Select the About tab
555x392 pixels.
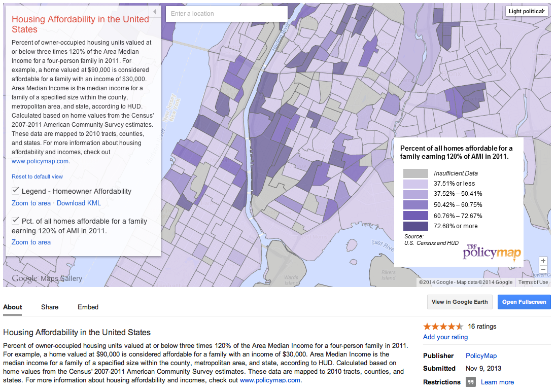click(x=12, y=307)
